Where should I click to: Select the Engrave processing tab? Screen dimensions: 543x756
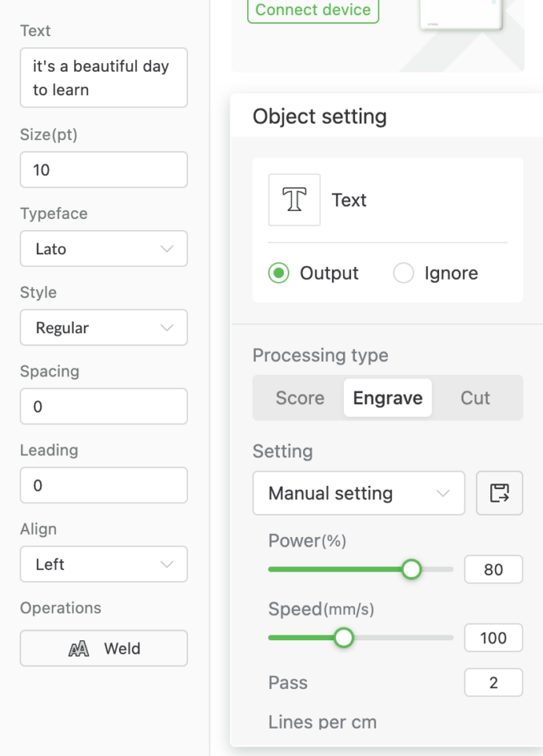(387, 398)
